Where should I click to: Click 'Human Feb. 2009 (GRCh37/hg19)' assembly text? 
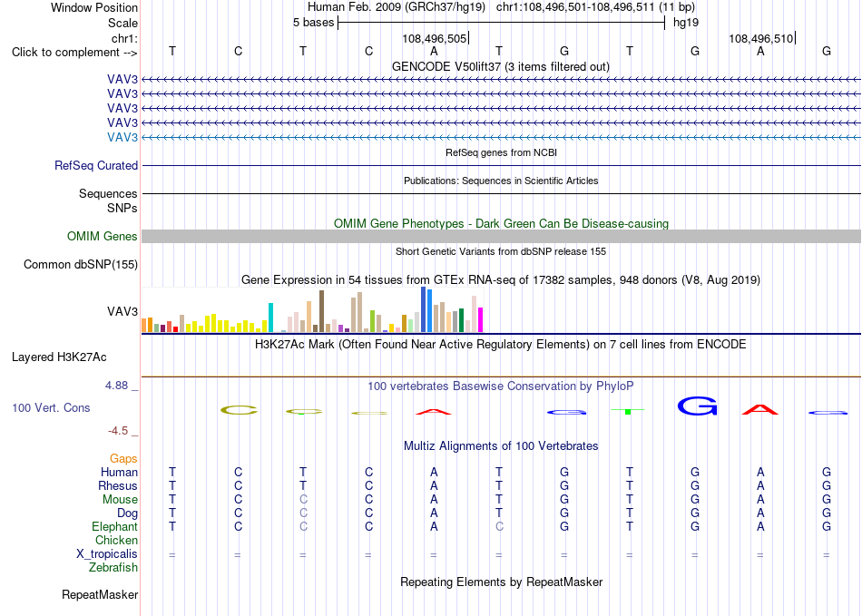click(397, 7)
